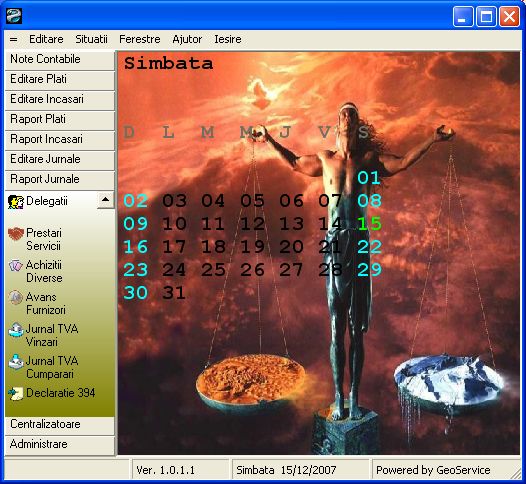Select the Achizitii Diverse icon
This screenshot has height=484, width=526.
(x=15, y=265)
